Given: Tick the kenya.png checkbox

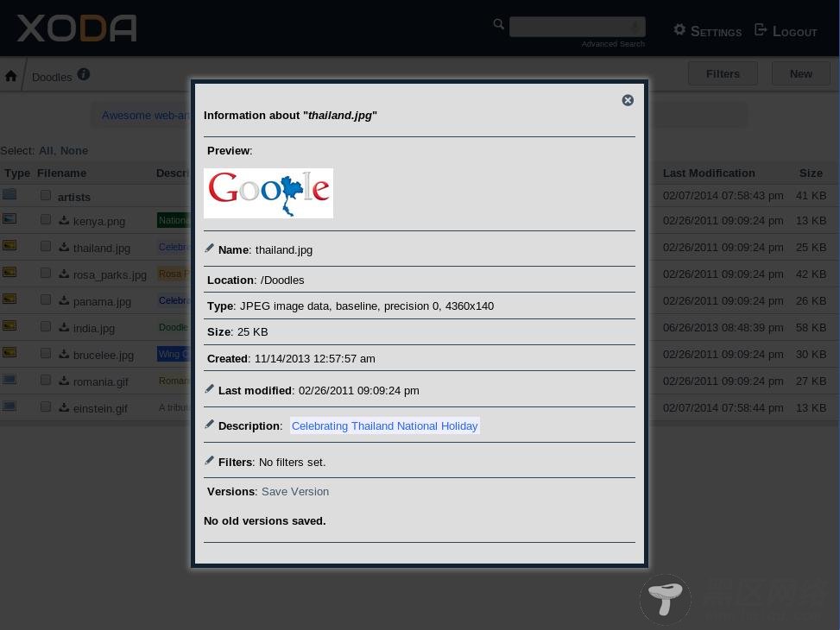Looking at the screenshot, I should point(46,219).
